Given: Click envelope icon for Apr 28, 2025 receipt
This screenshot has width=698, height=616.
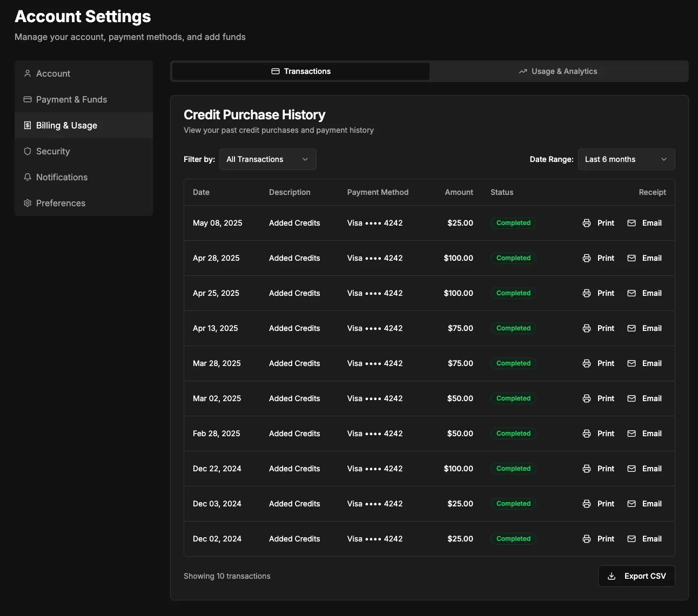Looking at the screenshot, I should [x=632, y=258].
